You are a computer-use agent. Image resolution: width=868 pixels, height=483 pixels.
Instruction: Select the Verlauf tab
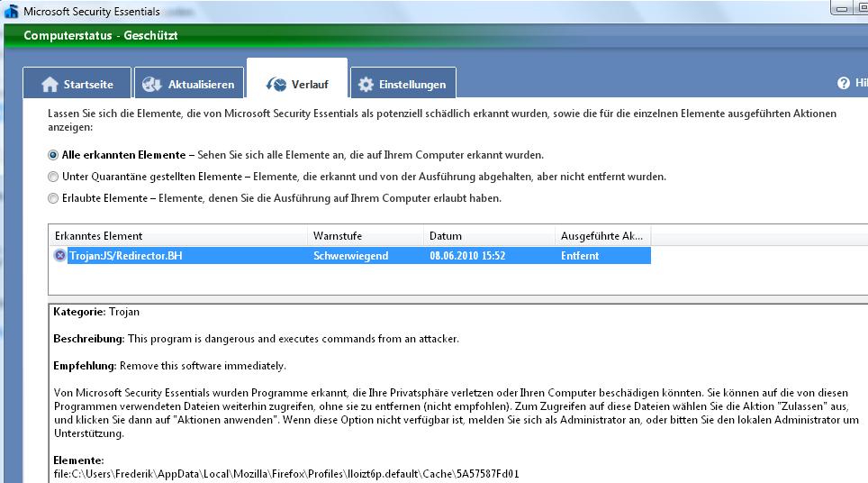(x=297, y=79)
